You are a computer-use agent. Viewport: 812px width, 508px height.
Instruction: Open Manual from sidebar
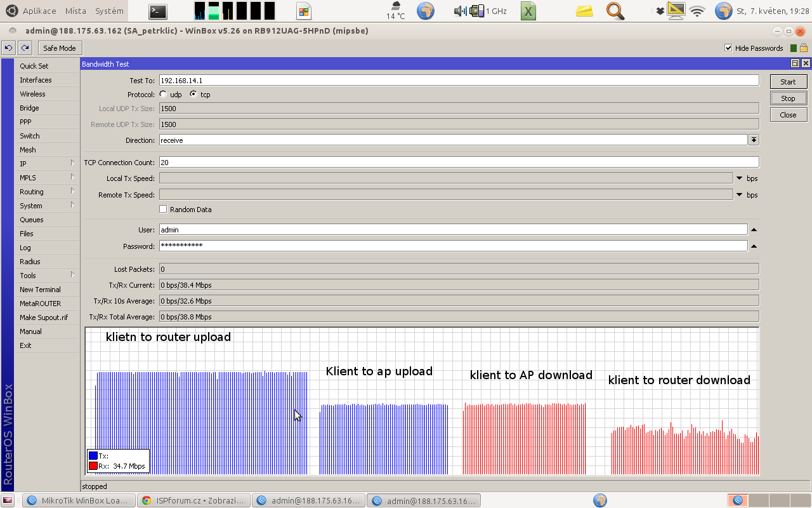48,331
